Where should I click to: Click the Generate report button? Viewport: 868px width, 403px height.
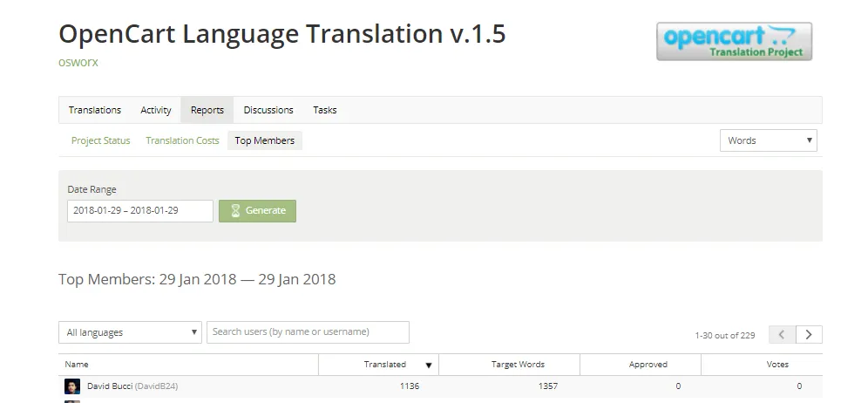pos(257,210)
